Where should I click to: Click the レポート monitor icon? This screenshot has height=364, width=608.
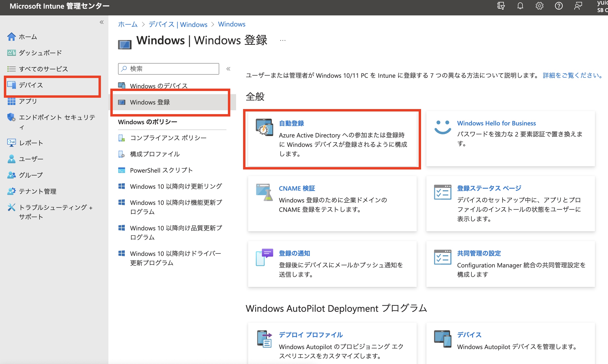tap(11, 143)
